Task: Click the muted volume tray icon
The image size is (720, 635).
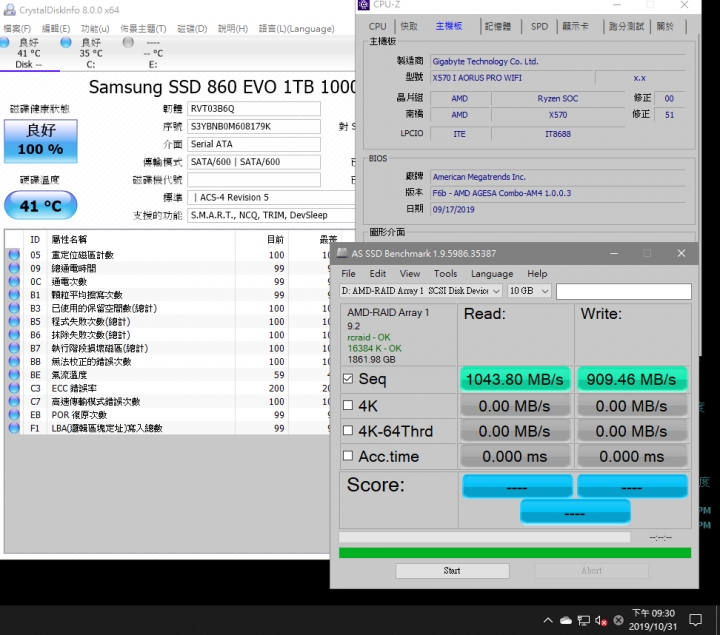Action: (x=601, y=621)
